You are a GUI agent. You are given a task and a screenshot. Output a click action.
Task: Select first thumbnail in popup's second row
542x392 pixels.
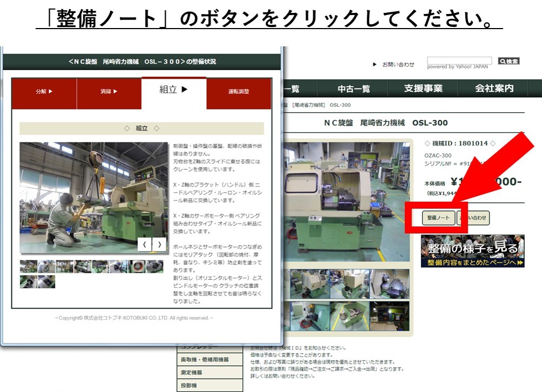pos(29,281)
